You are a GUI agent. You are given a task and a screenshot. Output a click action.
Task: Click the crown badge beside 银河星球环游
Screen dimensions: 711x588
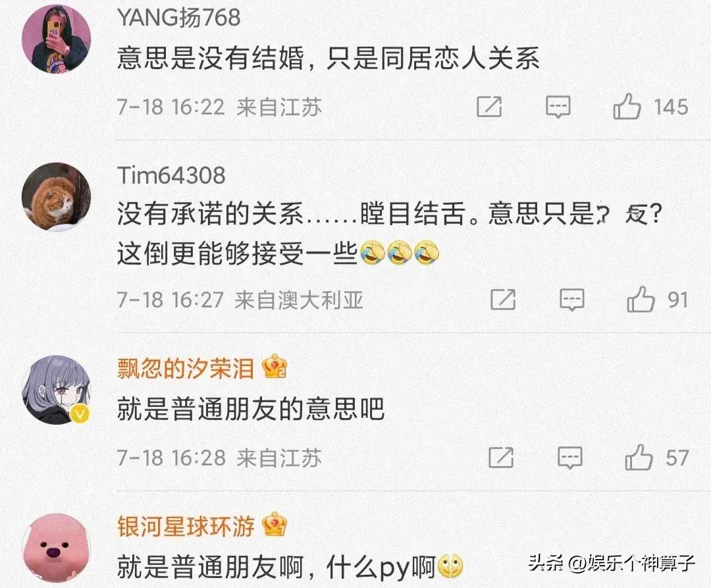point(275,525)
